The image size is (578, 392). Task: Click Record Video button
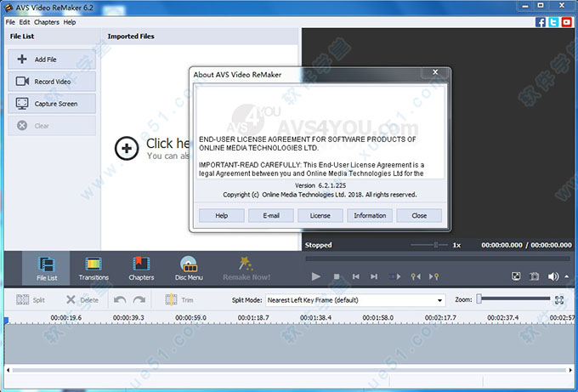pos(52,82)
